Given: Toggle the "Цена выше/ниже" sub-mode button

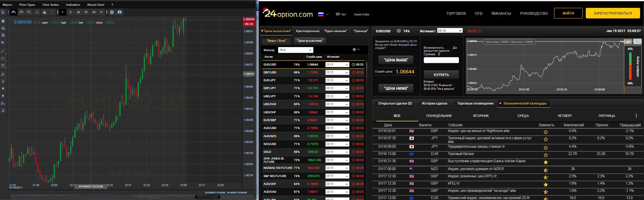Looking at the screenshot, I should click(310, 41).
